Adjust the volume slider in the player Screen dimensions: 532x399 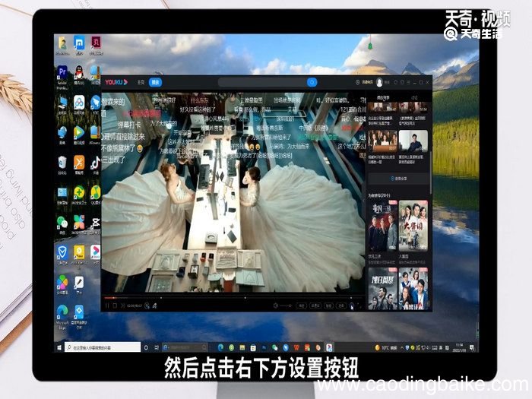(286, 306)
